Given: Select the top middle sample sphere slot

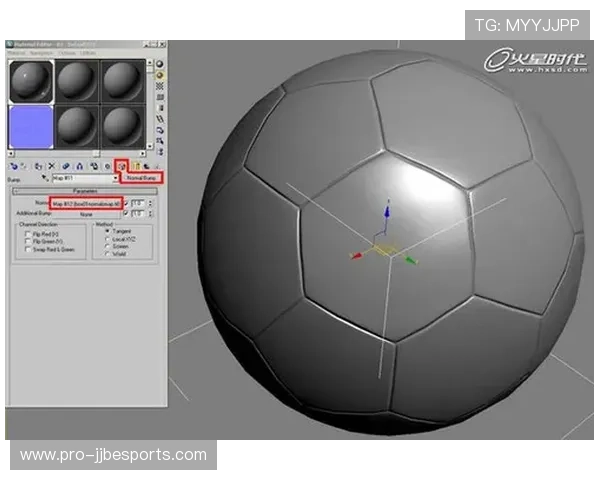Looking at the screenshot, I should pos(77,82).
